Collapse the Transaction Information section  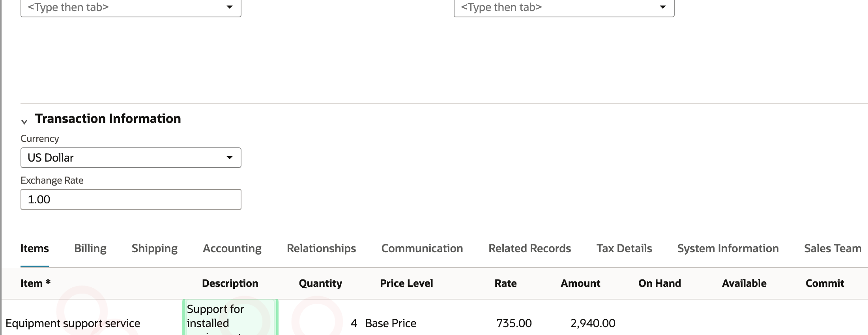tap(24, 122)
